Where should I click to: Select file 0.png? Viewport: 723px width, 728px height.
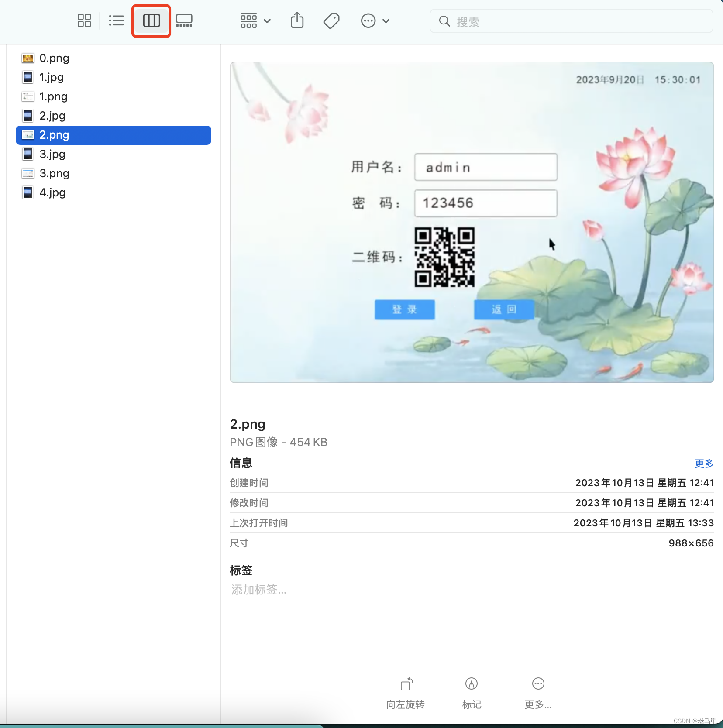114,58
